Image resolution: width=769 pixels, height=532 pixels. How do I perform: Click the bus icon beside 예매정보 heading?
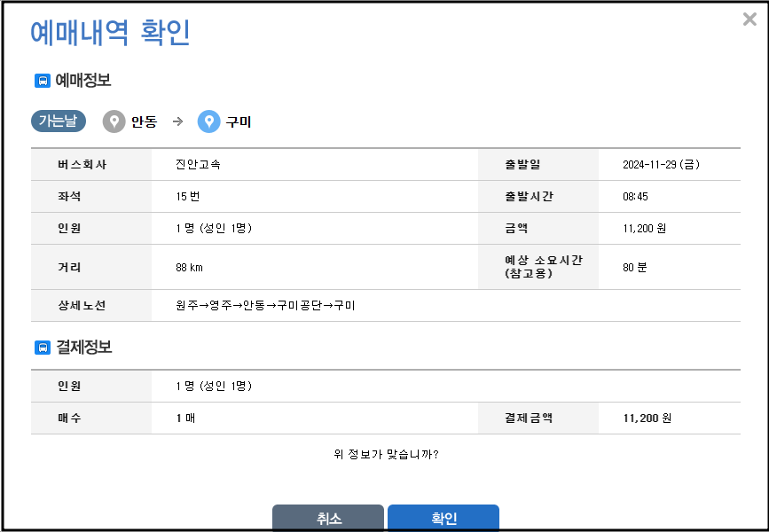pyautogui.click(x=42, y=81)
